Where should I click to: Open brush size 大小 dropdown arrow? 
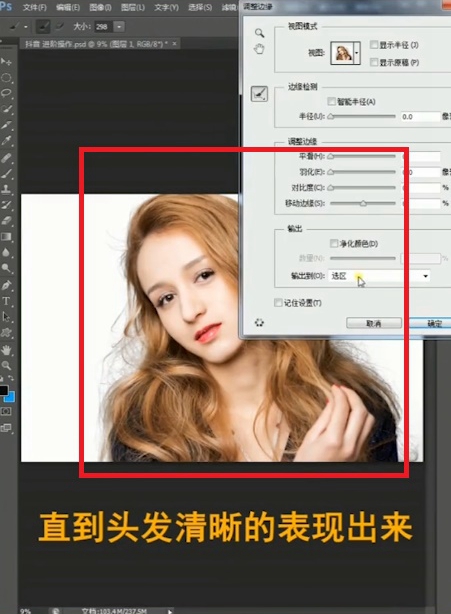(x=119, y=27)
